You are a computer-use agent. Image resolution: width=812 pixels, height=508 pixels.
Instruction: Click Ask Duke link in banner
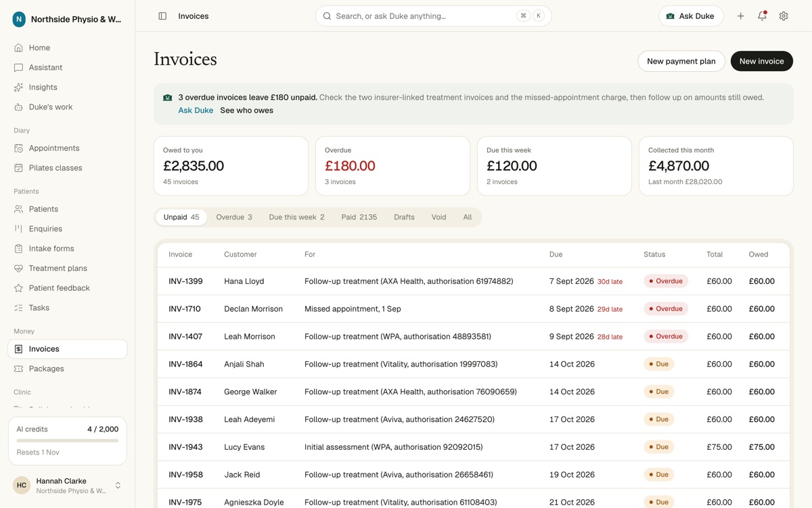pos(196,110)
